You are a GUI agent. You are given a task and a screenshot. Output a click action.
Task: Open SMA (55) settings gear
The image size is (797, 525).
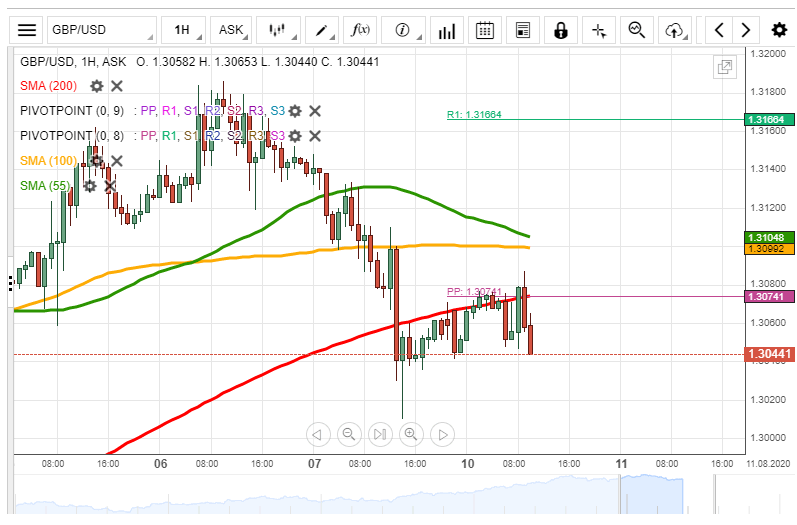[x=89, y=186]
